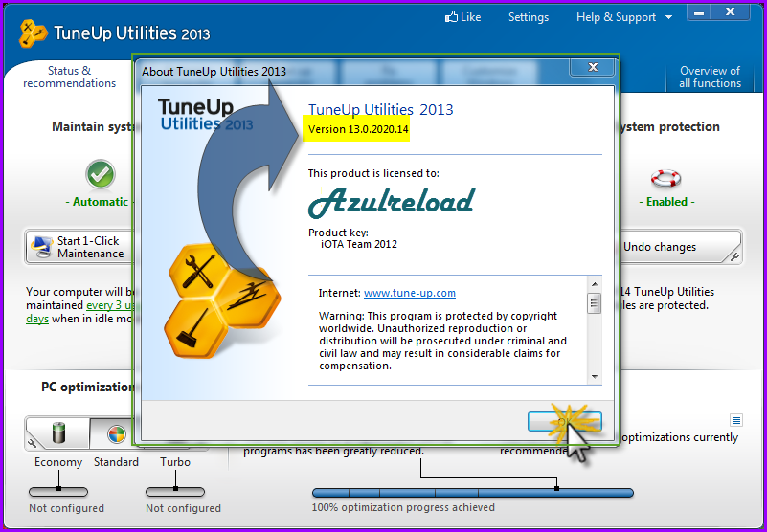Viewport: 767px width, 532px height.
Task: Open Settings in main window header
Action: [x=529, y=17]
